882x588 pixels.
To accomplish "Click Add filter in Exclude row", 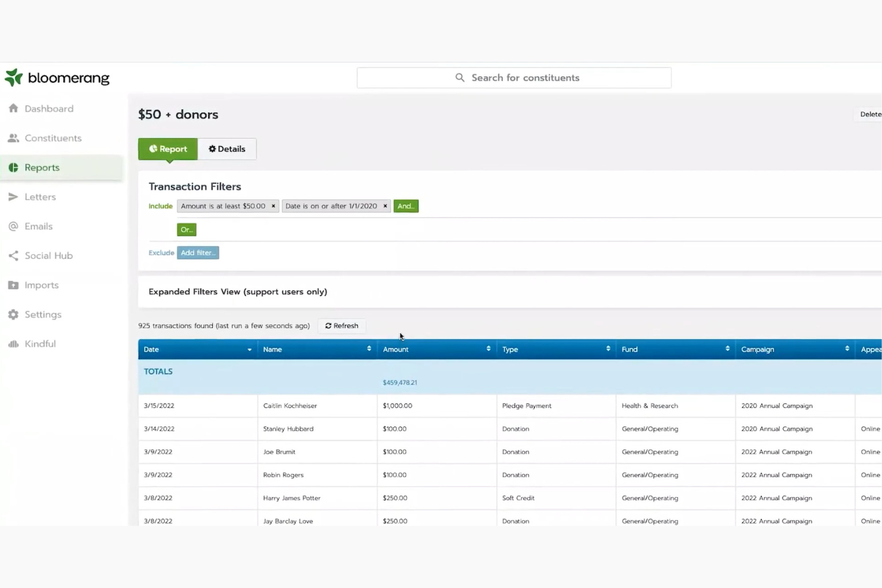I will [198, 253].
